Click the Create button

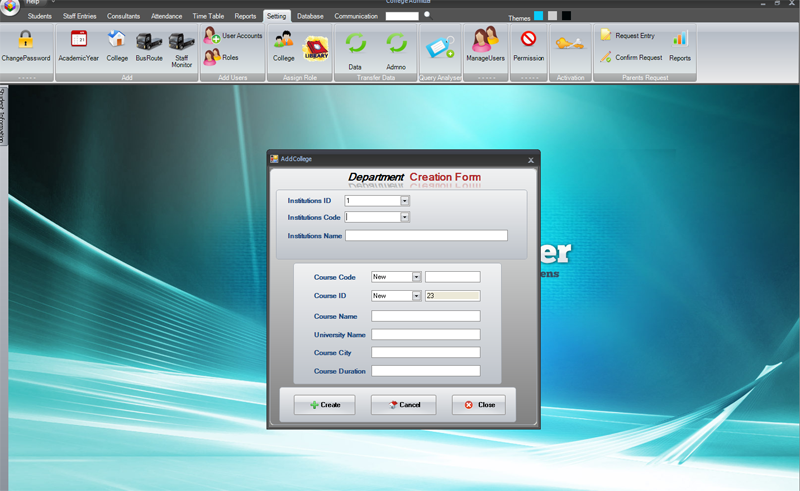(x=324, y=405)
